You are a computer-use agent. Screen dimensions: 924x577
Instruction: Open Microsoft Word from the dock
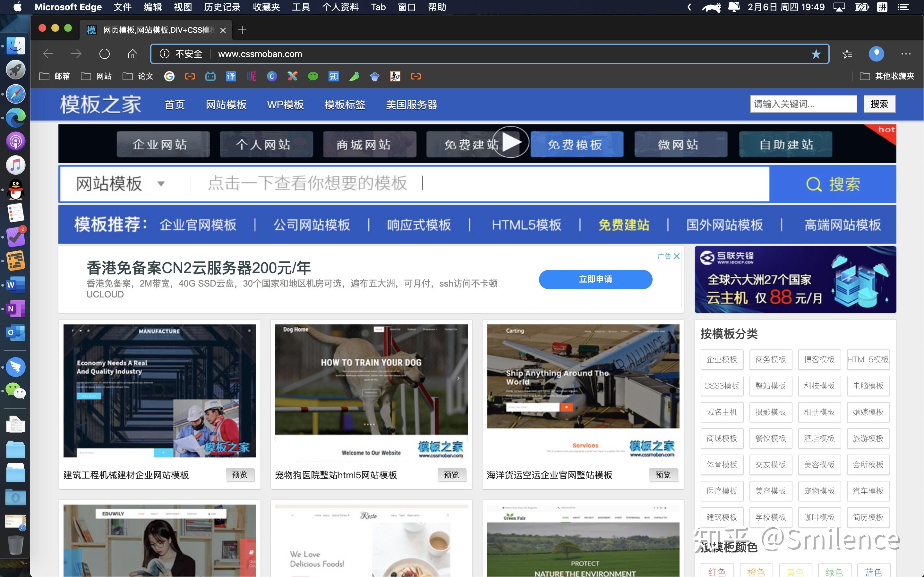point(15,284)
